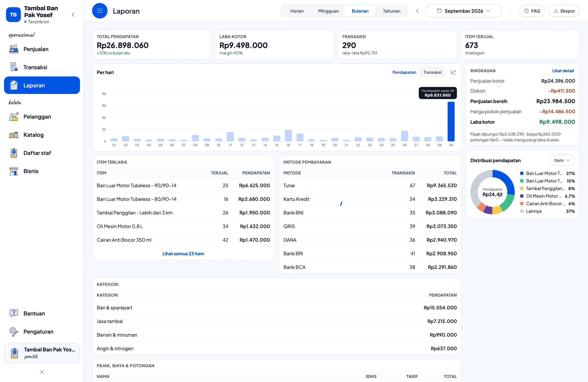
Task: Select the Laporan sidebar item
Action: 42,85
